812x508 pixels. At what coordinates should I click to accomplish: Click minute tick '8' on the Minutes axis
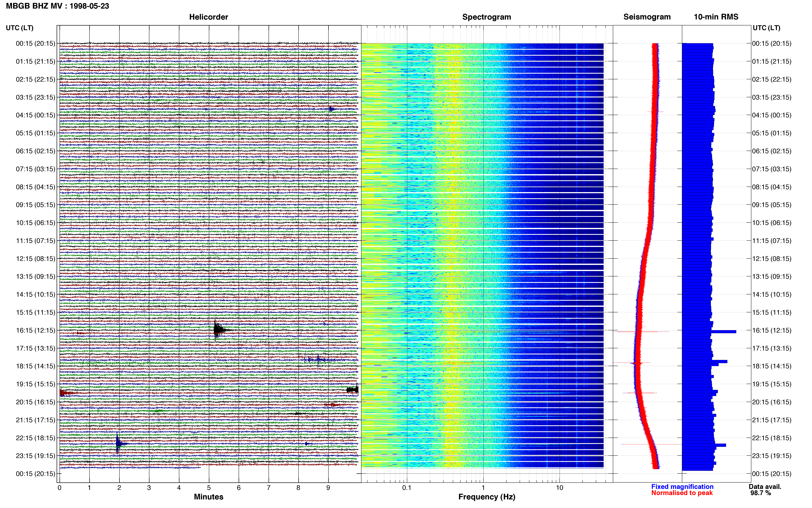298,488
